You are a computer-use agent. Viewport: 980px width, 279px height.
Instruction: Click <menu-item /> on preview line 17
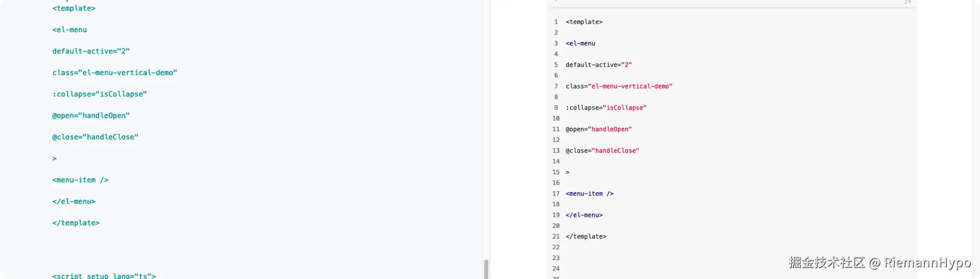[589, 194]
